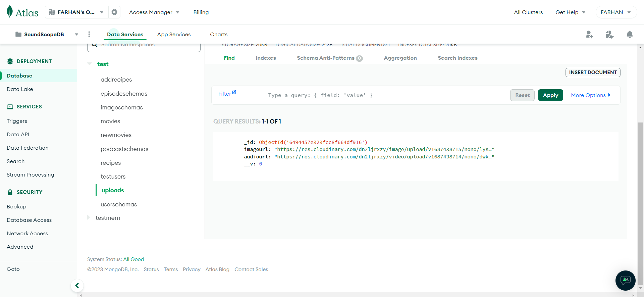Click the invite user icon
The width and height of the screenshot is (644, 297).
589,34
